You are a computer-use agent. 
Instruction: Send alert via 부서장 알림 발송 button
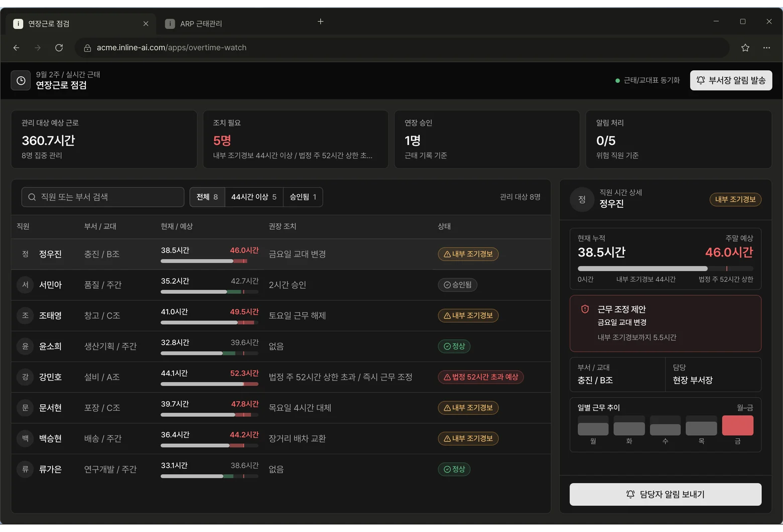tap(731, 80)
